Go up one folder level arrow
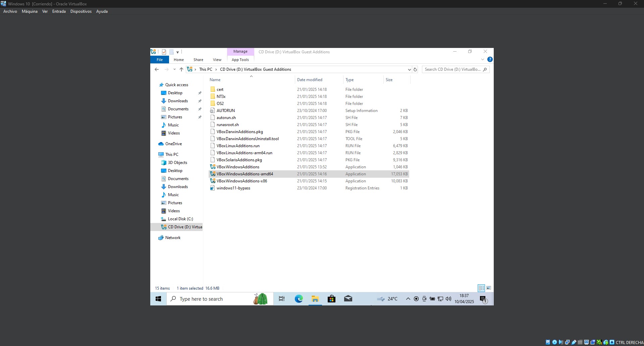Viewport: 644px width, 346px height. (181, 69)
